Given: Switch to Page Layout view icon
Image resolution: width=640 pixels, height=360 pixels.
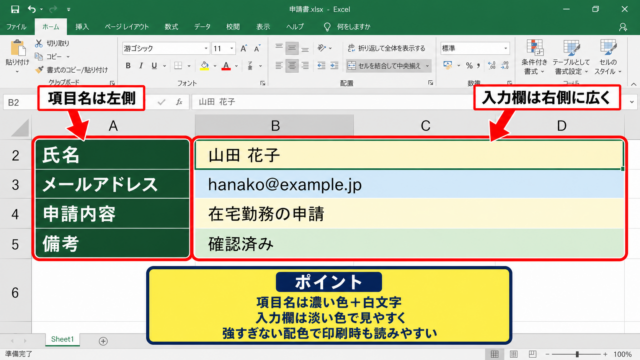Looking at the screenshot, I should [514, 354].
